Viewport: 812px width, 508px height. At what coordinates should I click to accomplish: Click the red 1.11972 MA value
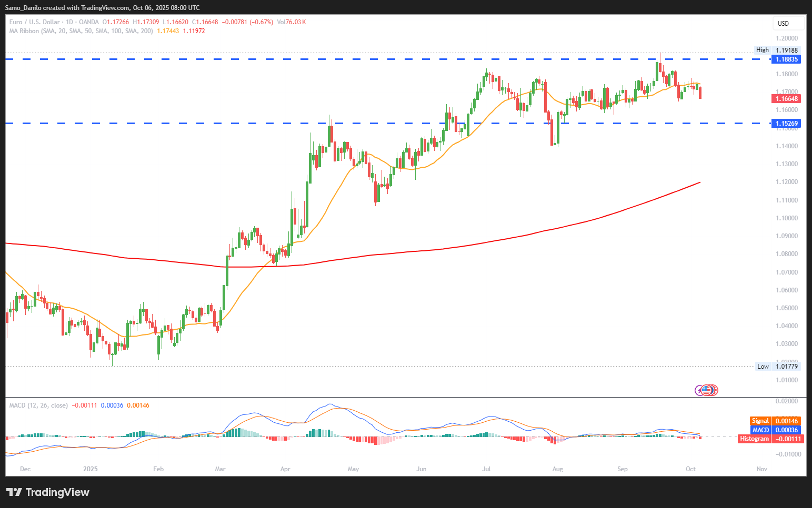194,31
